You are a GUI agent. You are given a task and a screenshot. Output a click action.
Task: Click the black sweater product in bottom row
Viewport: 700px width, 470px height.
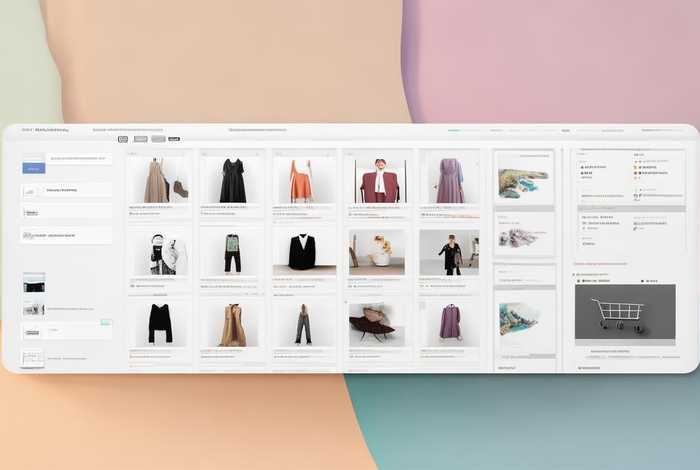[x=161, y=323]
